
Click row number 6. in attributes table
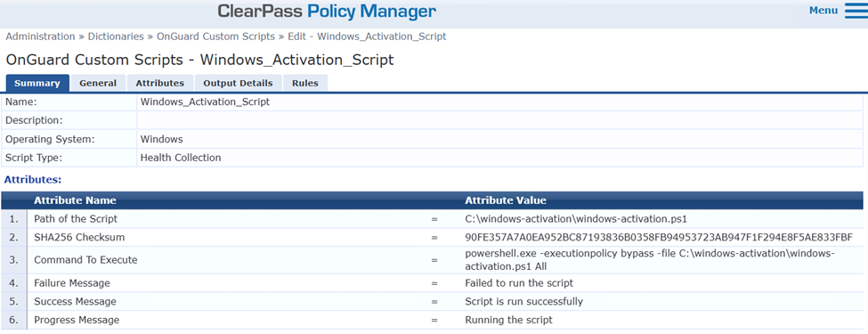point(13,320)
